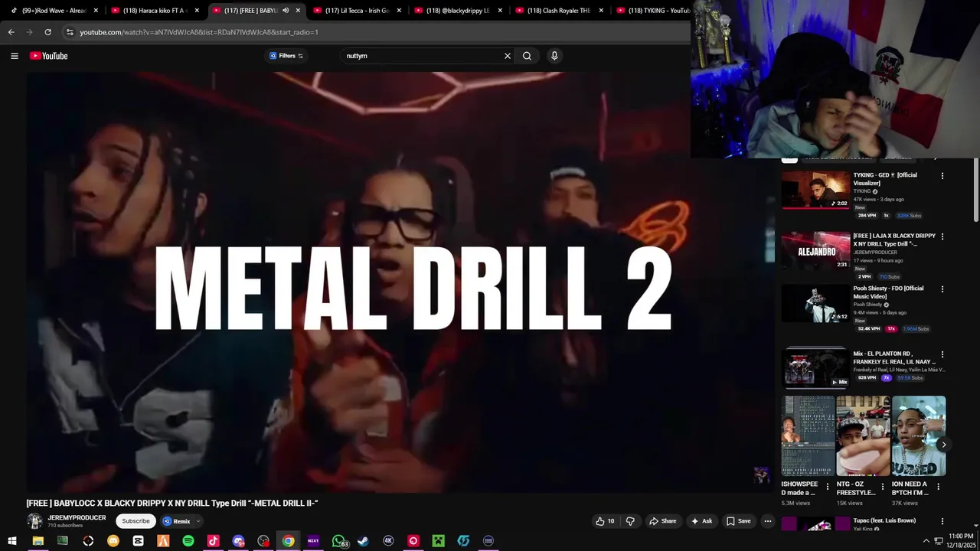Clear the search box with the X icon
980x551 pixels.
(x=507, y=56)
